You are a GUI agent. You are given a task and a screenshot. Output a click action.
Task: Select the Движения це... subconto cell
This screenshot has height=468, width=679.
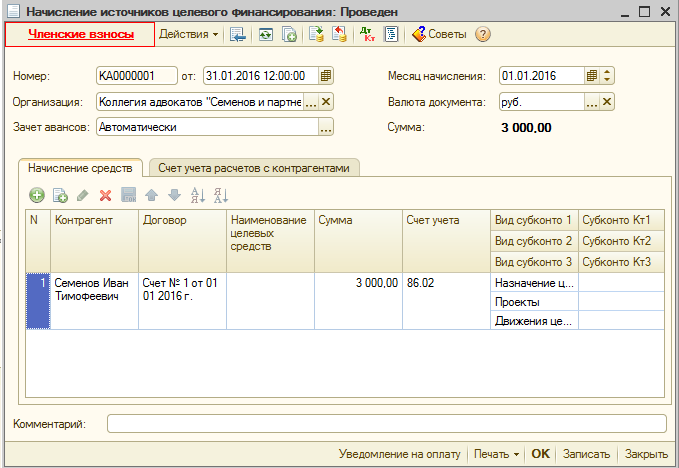coord(534,320)
